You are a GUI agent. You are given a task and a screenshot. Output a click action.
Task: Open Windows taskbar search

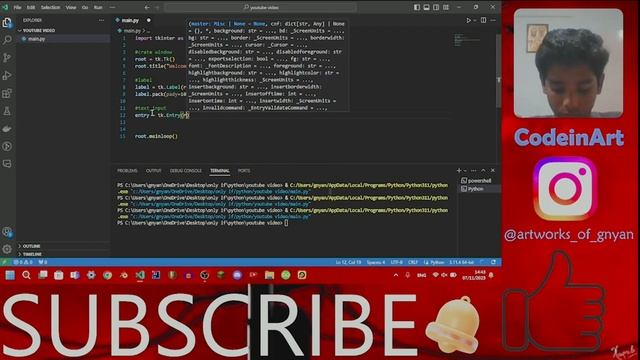point(26,275)
